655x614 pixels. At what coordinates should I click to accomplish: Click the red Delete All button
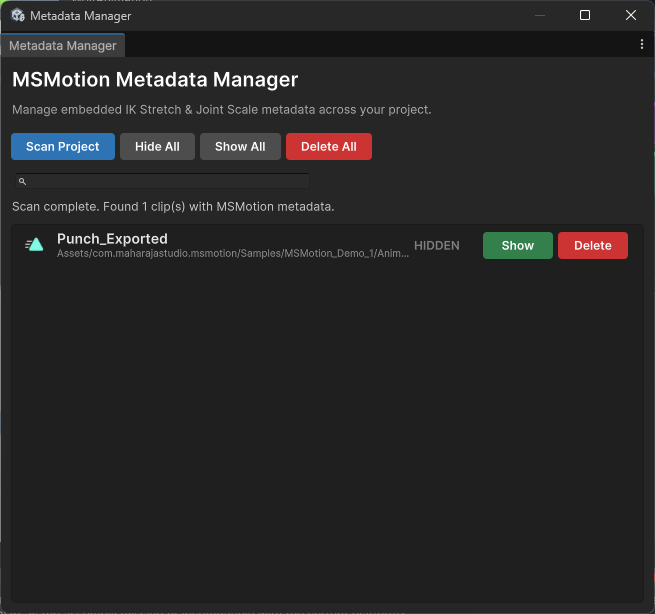click(329, 147)
